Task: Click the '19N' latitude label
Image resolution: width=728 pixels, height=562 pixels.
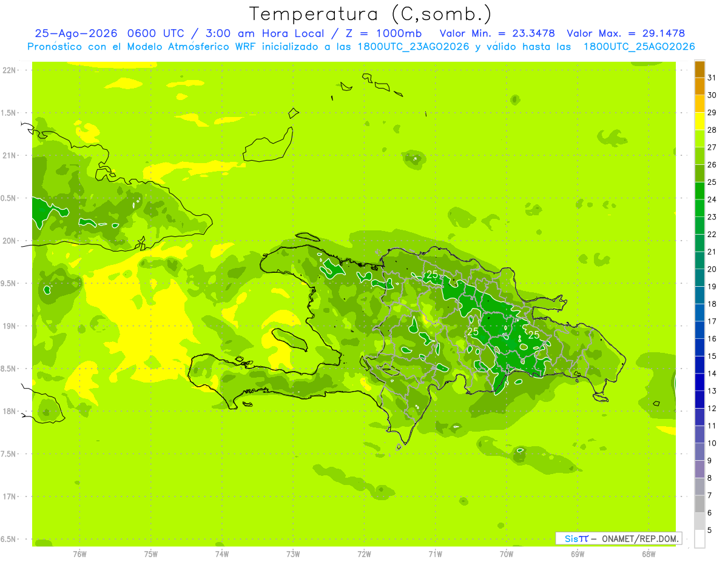Action: click(x=9, y=326)
